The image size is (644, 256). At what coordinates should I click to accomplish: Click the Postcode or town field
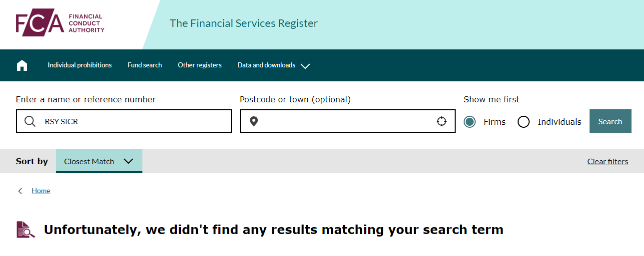point(348,121)
